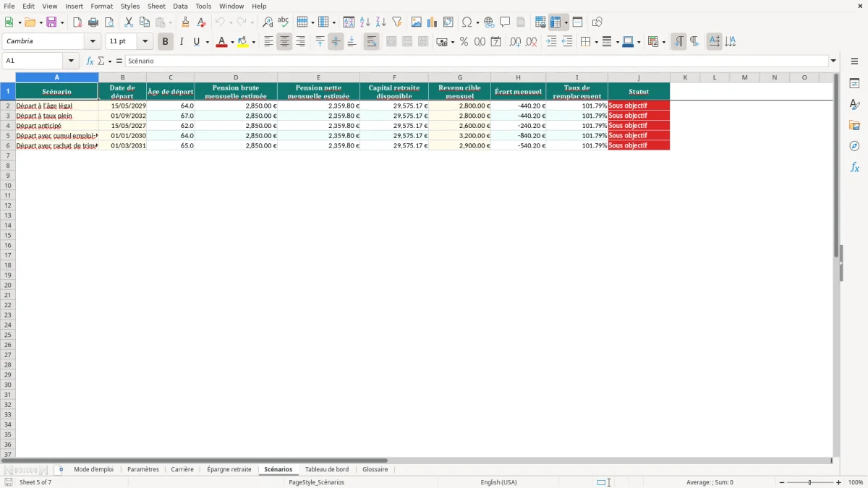Viewport: 868px width, 488px height.
Task: Format cells as date
Action: point(496,42)
